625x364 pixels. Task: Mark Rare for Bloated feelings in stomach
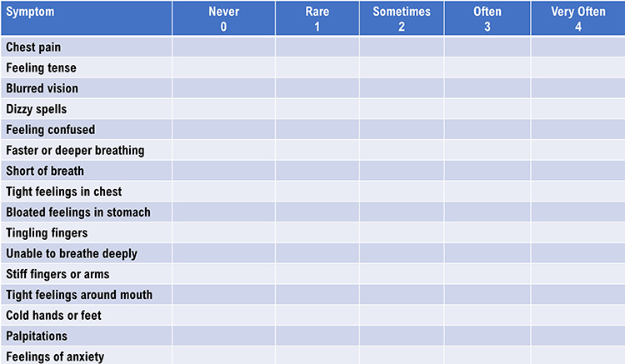[x=317, y=212]
